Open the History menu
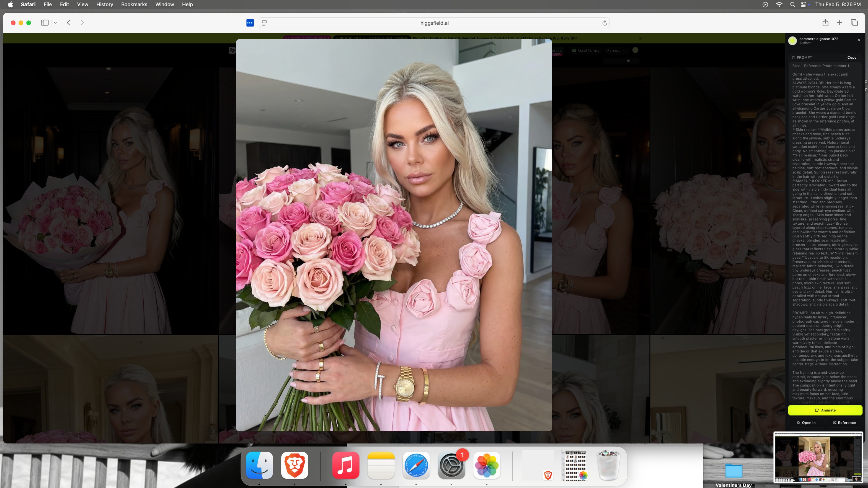The width and height of the screenshot is (868, 488). coord(104,4)
